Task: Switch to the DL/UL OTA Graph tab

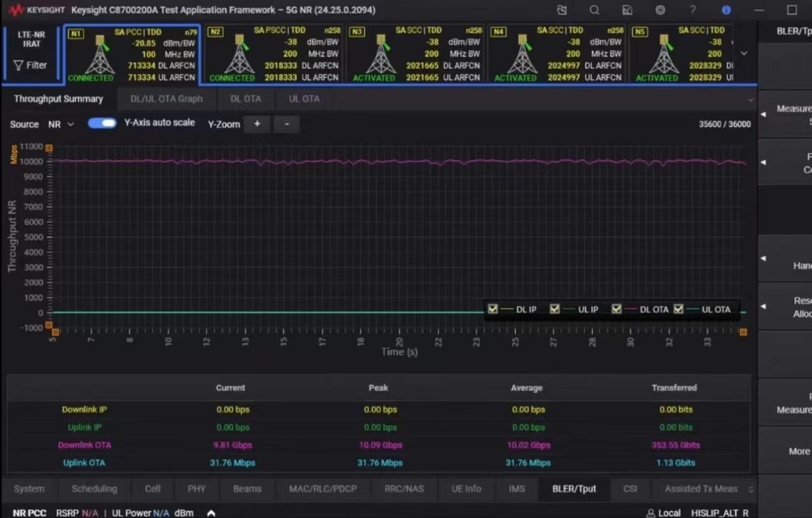Action: point(166,99)
